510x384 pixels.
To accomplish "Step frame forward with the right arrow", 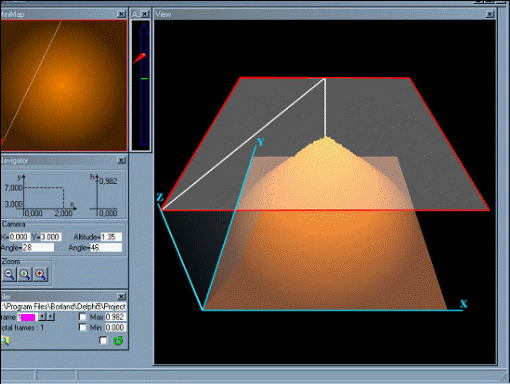I will coord(50,317).
